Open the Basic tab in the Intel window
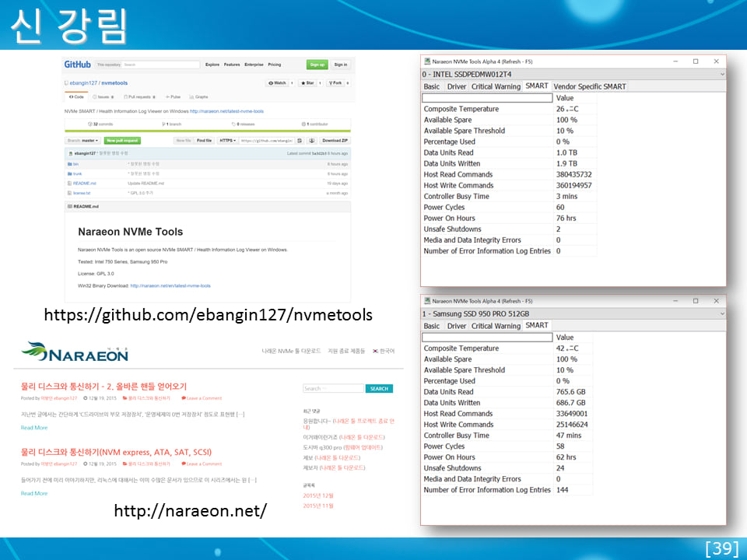 point(432,86)
